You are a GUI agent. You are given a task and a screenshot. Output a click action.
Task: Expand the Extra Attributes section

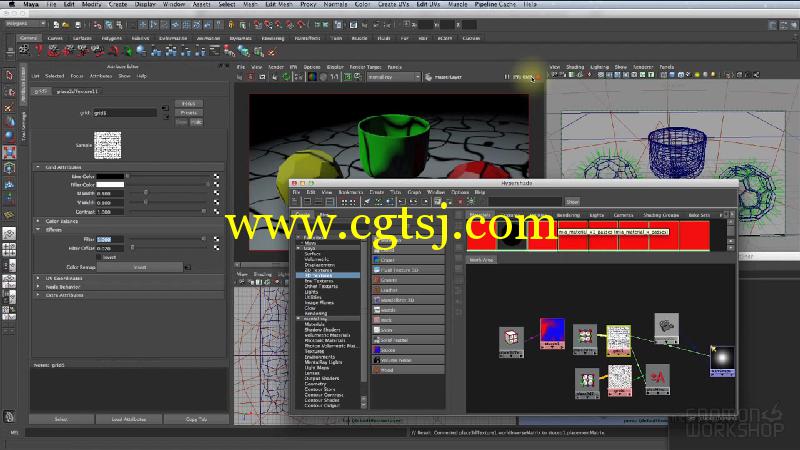click(38, 295)
